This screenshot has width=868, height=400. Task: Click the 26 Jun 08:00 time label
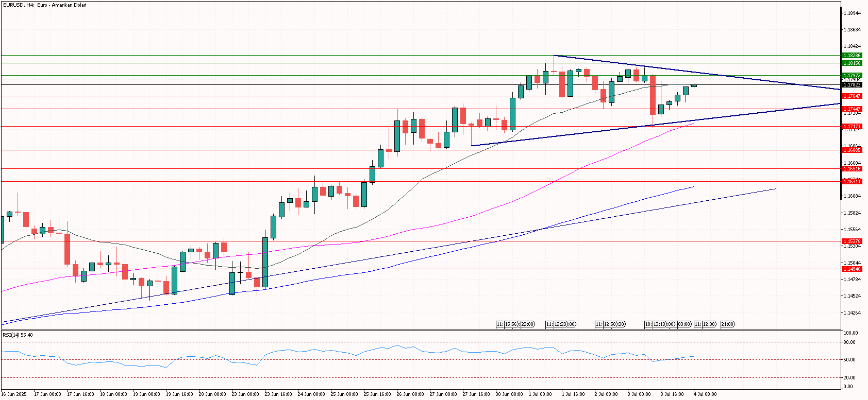(x=410, y=394)
